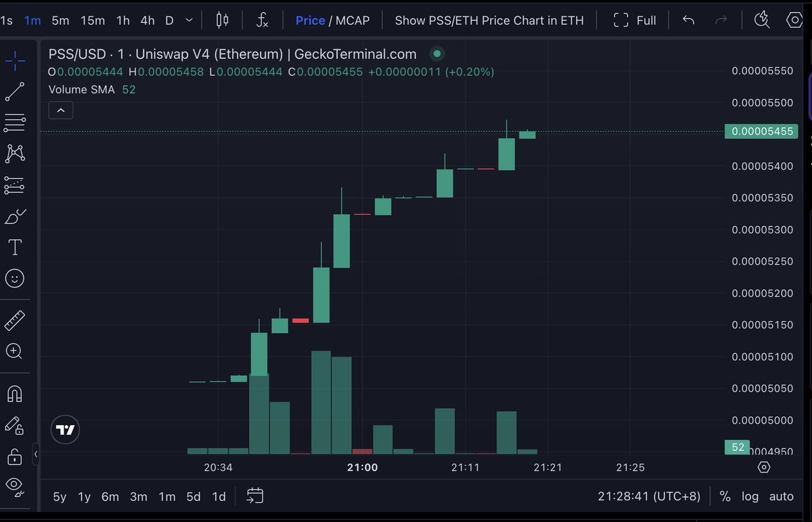Open the quick search lightning icon
The width and height of the screenshot is (812, 522).
pos(762,20)
